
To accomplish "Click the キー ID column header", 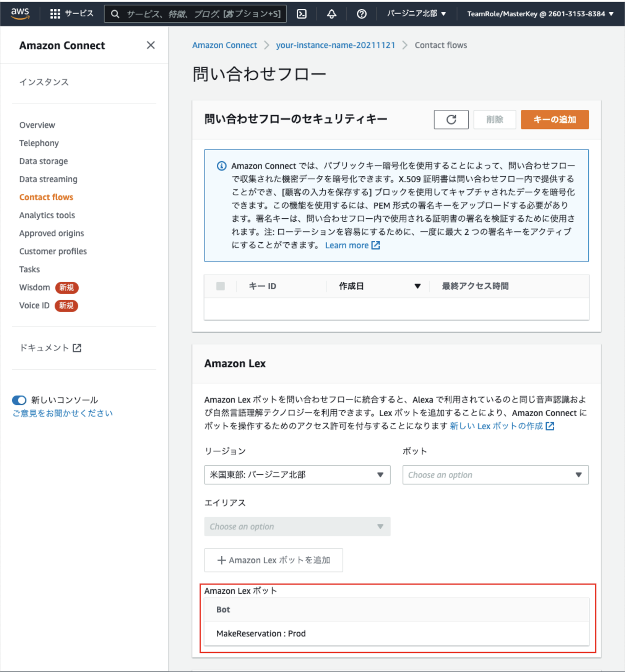I will (x=263, y=286).
